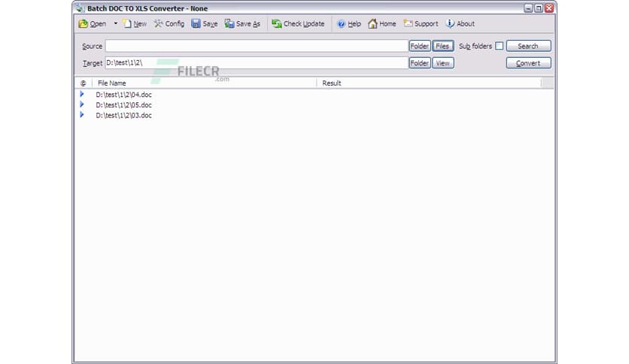Click the Search button

pos(528,46)
